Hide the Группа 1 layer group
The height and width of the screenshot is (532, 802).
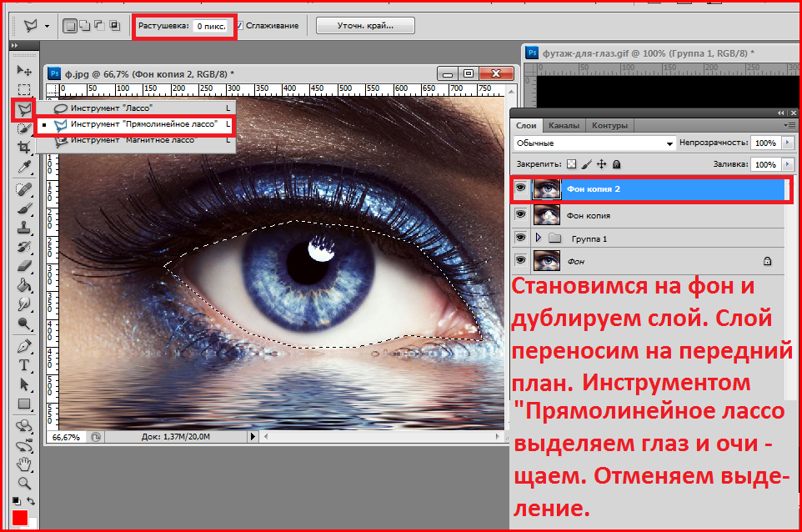(x=521, y=238)
